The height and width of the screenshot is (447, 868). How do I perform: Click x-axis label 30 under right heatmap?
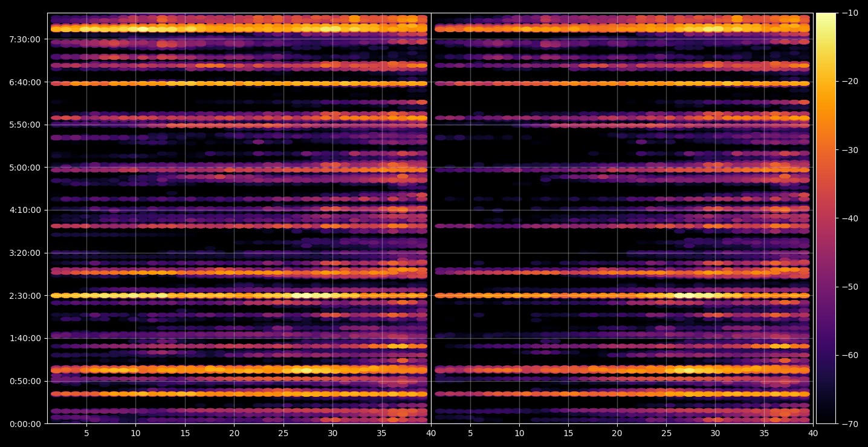[x=716, y=433]
